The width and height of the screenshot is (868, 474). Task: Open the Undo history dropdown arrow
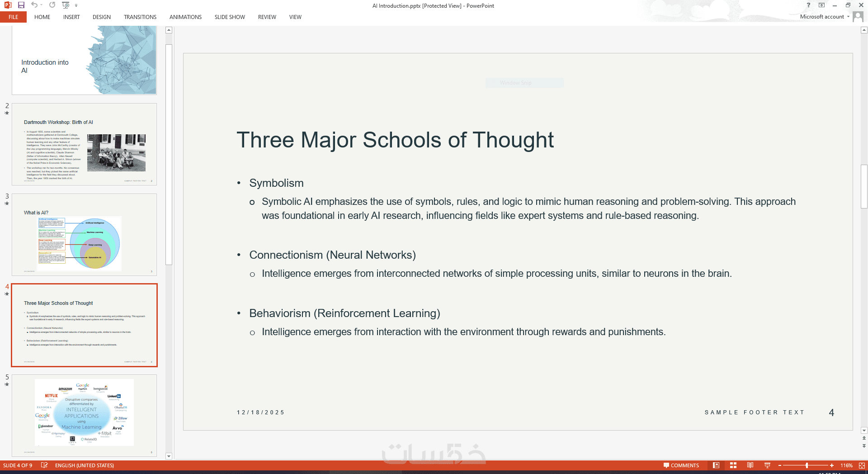tap(41, 5)
